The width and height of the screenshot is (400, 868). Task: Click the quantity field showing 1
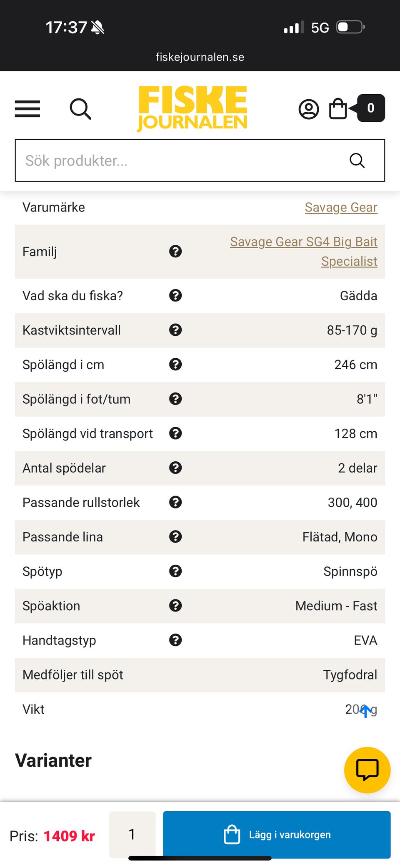(132, 834)
